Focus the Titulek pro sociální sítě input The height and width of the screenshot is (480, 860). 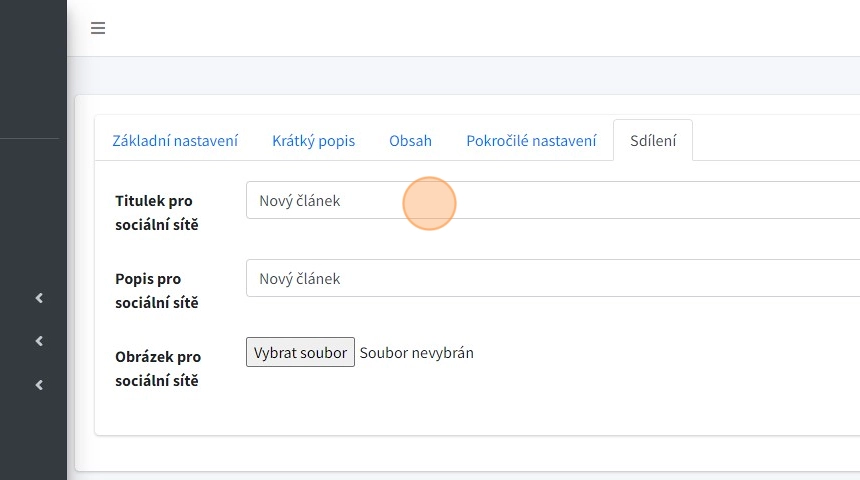(x=552, y=200)
